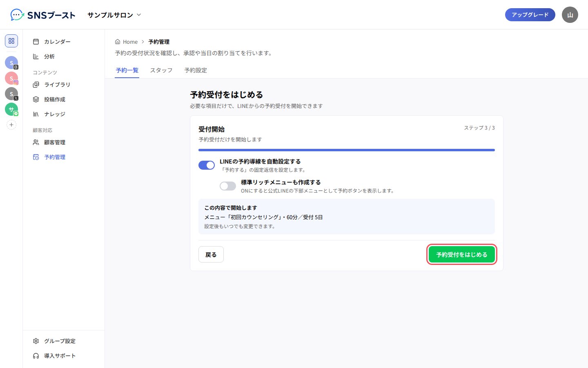588x368 pixels.
Task: Click the green 予約受付をはじめる button
Action: 462,254
